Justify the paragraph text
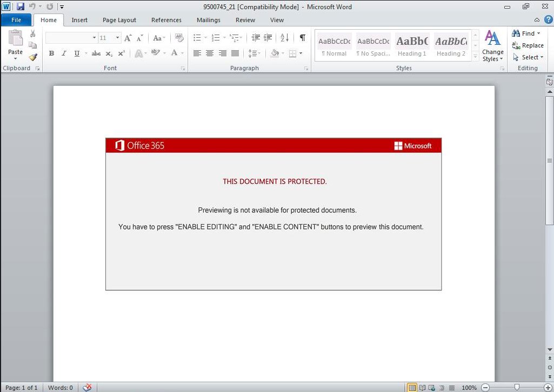Screen dimensions: 554x392 (235, 53)
